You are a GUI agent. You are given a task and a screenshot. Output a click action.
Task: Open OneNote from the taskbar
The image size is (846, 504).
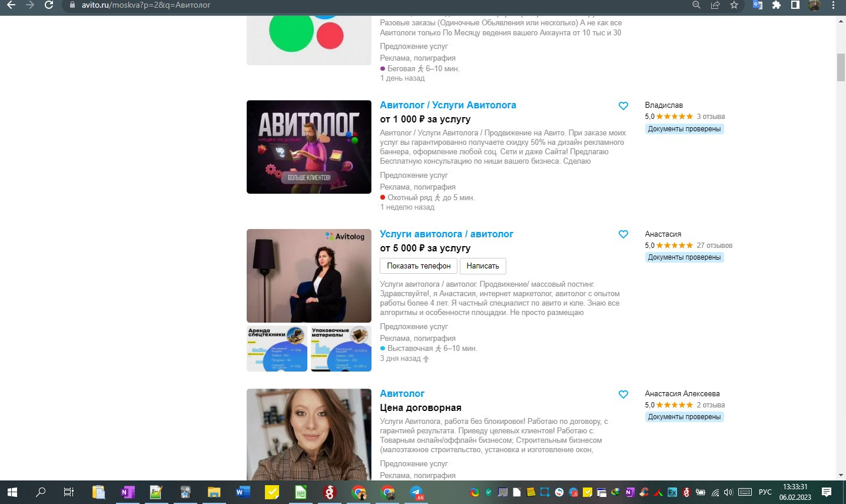coord(127,492)
